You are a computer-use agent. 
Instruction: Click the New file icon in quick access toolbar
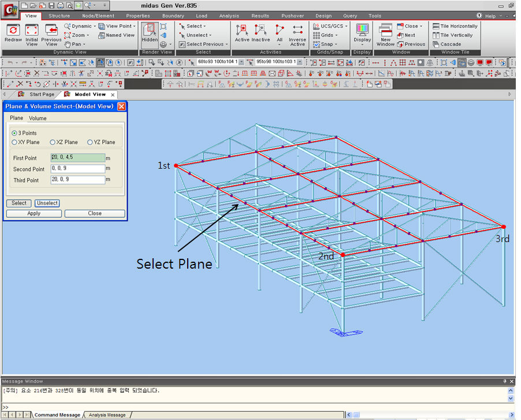24,6
